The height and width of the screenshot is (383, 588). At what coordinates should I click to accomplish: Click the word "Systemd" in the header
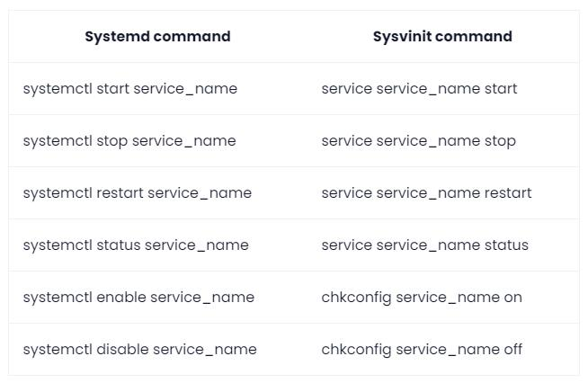(x=117, y=37)
